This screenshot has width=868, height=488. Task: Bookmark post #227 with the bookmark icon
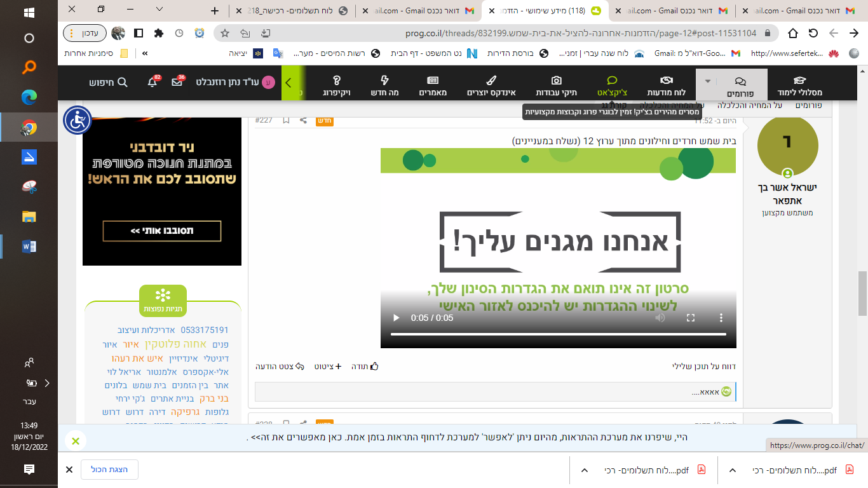[x=286, y=120]
